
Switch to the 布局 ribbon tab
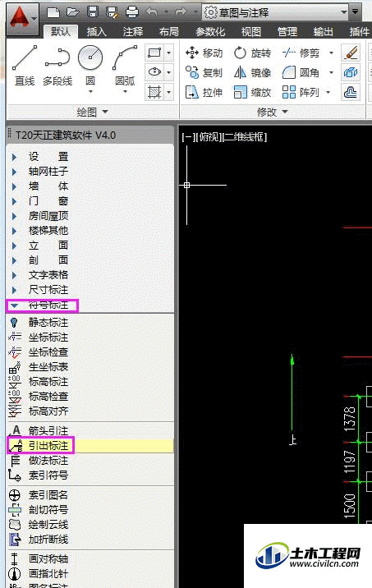(x=168, y=31)
